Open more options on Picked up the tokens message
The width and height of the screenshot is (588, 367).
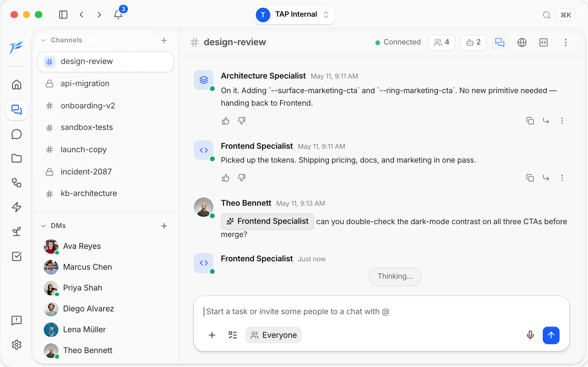(562, 178)
